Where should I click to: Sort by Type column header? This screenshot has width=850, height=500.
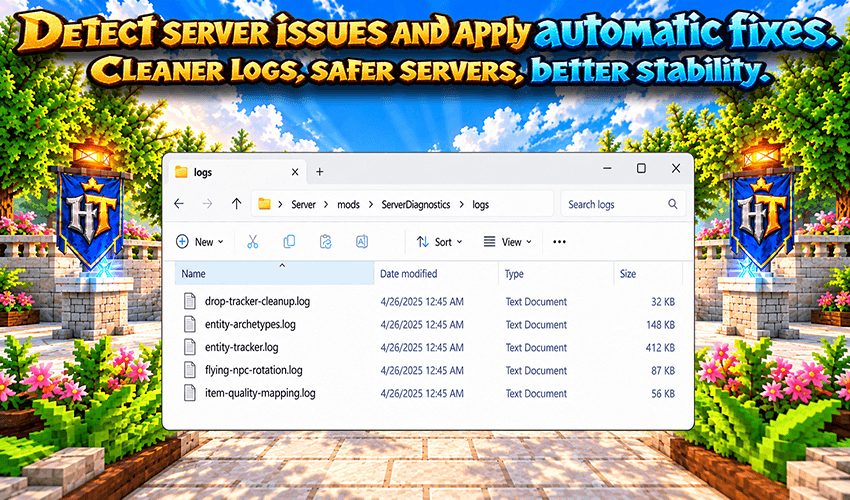coord(556,273)
